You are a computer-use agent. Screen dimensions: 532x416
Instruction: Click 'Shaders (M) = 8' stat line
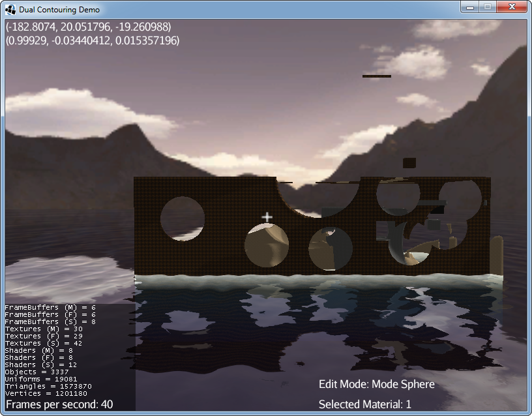click(38, 351)
